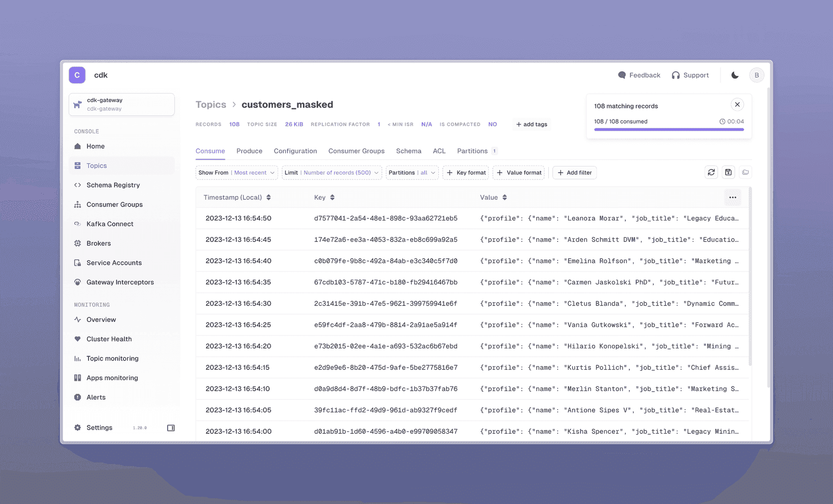Sort by Value column arrows
This screenshot has height=504, width=833.
[504, 198]
